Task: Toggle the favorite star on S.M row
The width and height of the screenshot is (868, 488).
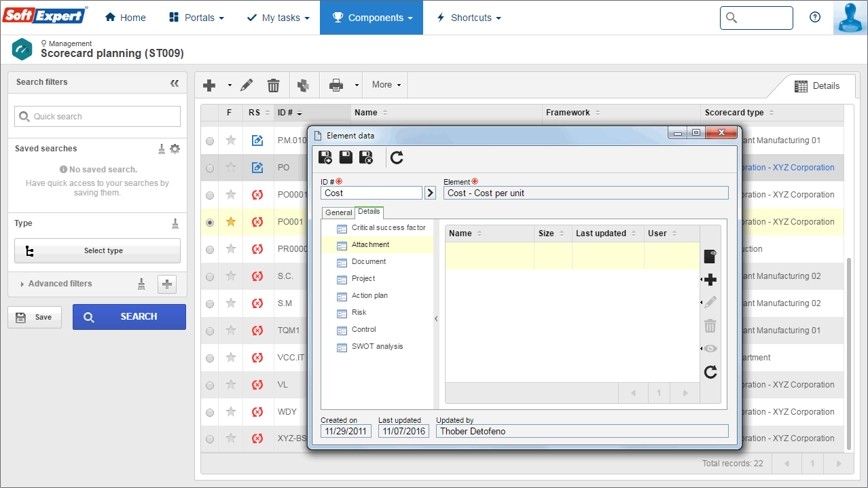Action: click(x=231, y=303)
